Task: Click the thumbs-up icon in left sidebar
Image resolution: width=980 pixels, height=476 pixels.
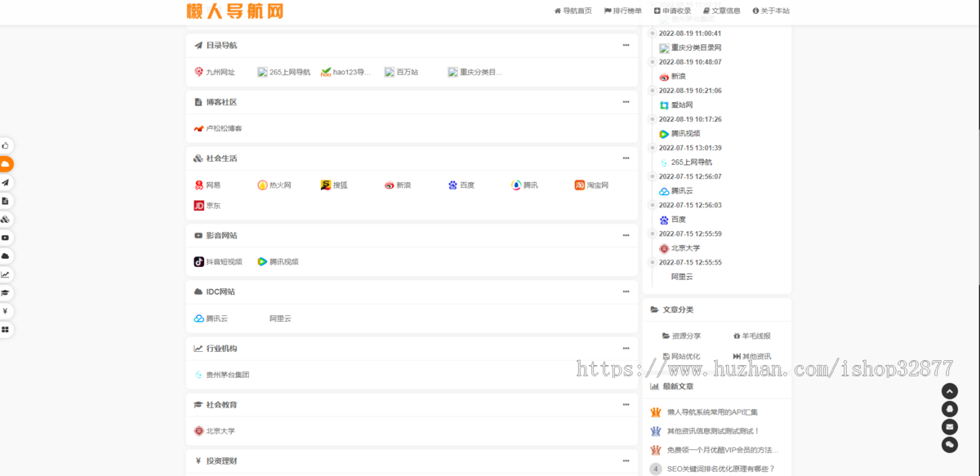Action: click(5, 145)
